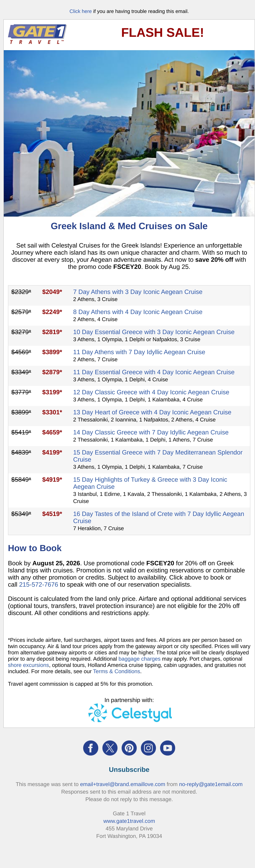The width and height of the screenshot is (255, 868).
Task: Open the Facebook social icon
Action: (x=91, y=748)
